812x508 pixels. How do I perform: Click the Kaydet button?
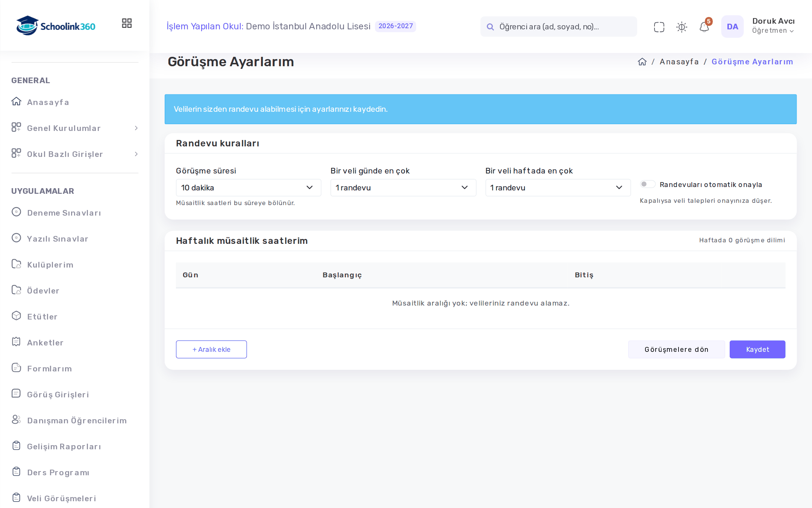[757, 349]
